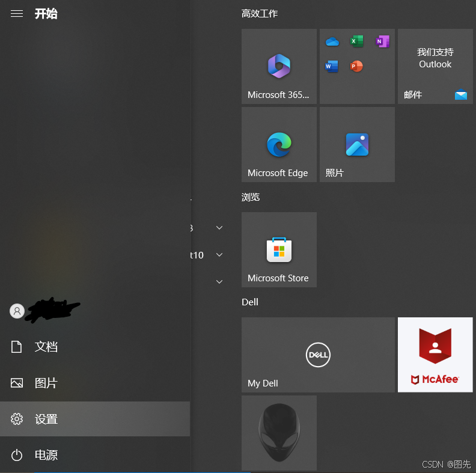Open the Start hamburger menu
The height and width of the screenshot is (473, 476).
(17, 14)
